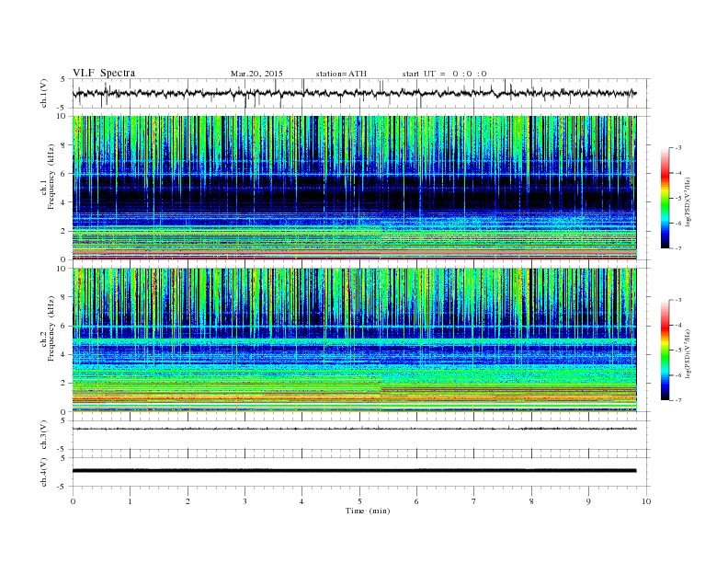728x563 pixels.
Task: Select the "start UT = 0 : 0 : 0" text
Action: 444,74
